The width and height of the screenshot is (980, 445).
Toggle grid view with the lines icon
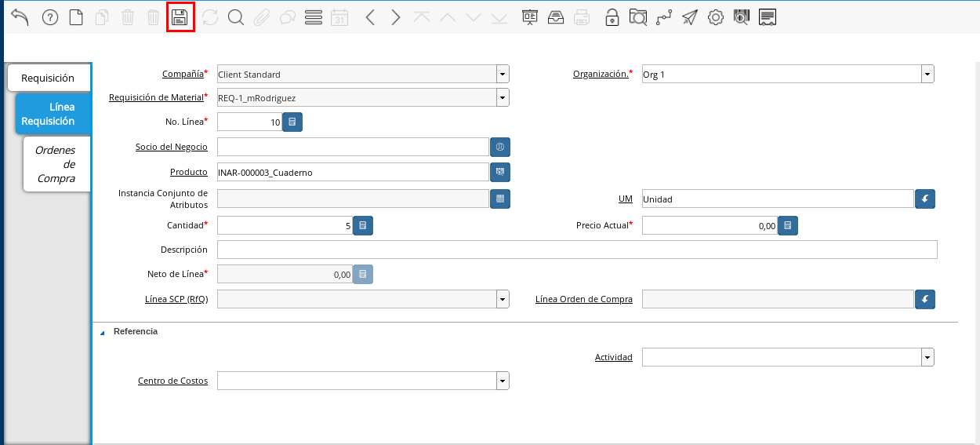(x=314, y=17)
